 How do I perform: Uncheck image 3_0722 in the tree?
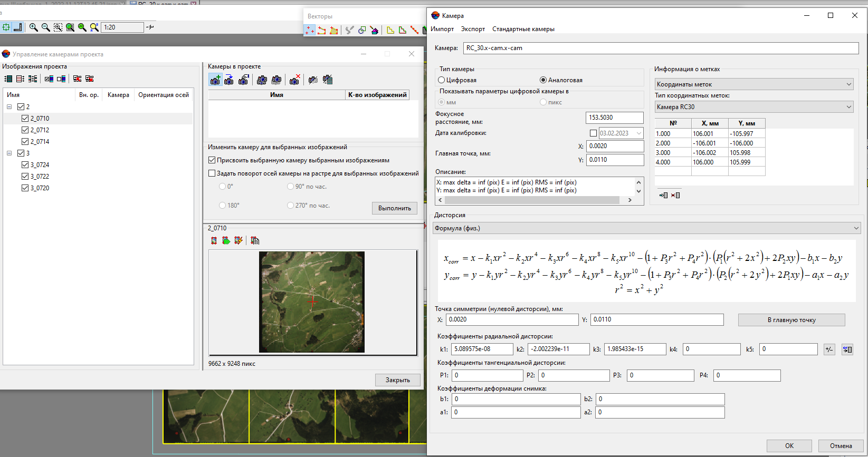click(25, 177)
